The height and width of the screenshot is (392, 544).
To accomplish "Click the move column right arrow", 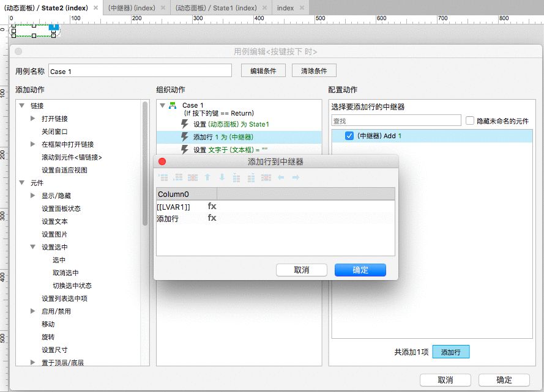I will (296, 177).
